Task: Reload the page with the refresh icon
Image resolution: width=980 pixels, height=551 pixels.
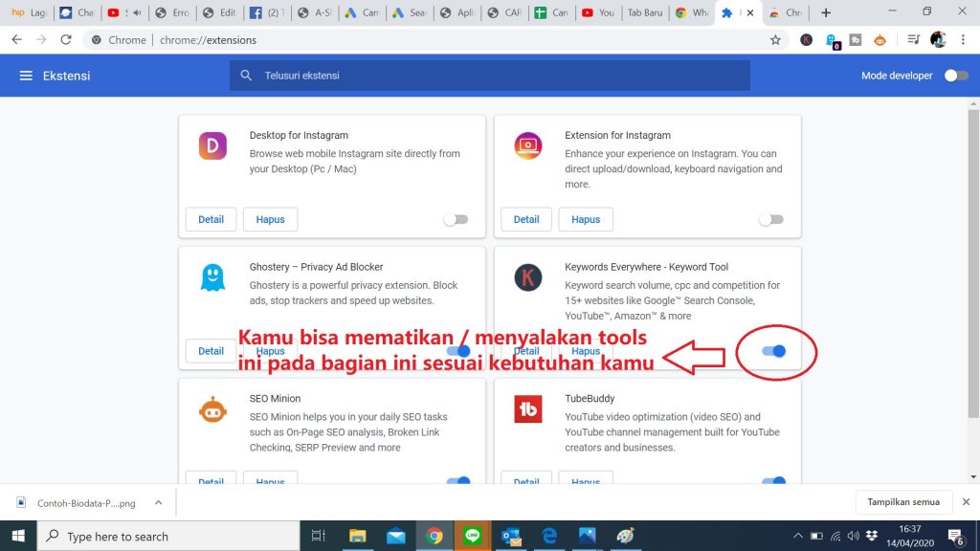Action: [66, 40]
